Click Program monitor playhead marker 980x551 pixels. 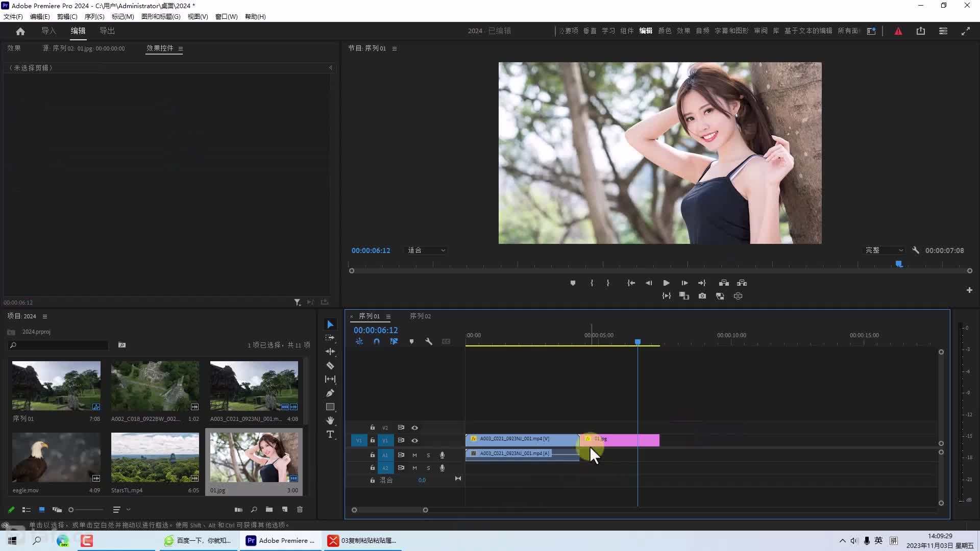point(899,264)
